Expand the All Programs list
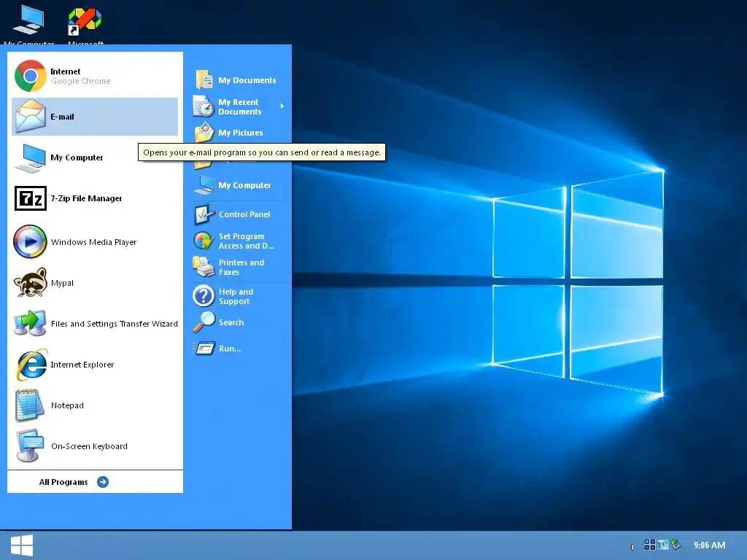The image size is (747, 560). pyautogui.click(x=74, y=482)
